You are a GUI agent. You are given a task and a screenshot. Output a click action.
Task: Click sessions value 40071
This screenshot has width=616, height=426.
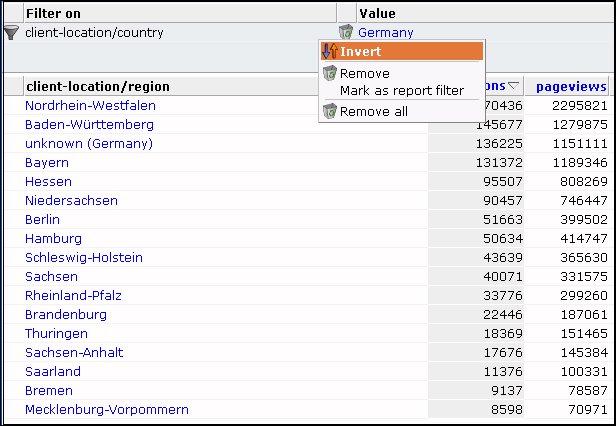pyautogui.click(x=503, y=276)
